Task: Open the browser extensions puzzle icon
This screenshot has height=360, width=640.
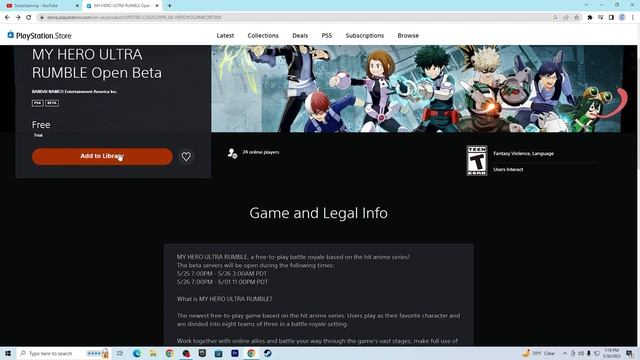Action: coord(589,17)
